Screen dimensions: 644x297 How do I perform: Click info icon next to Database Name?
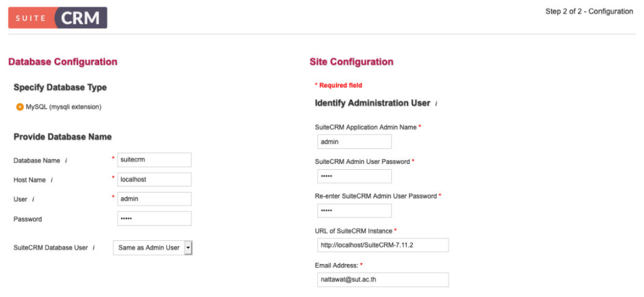point(66,160)
